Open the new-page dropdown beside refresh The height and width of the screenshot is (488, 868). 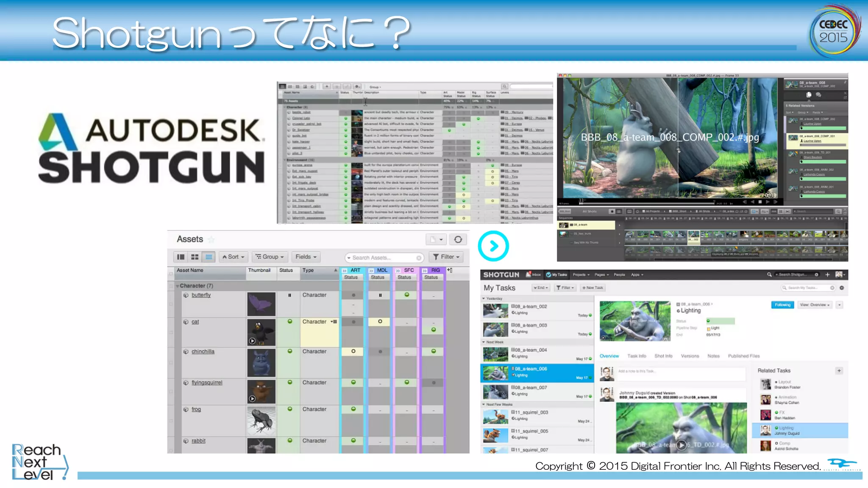pyautogui.click(x=436, y=239)
